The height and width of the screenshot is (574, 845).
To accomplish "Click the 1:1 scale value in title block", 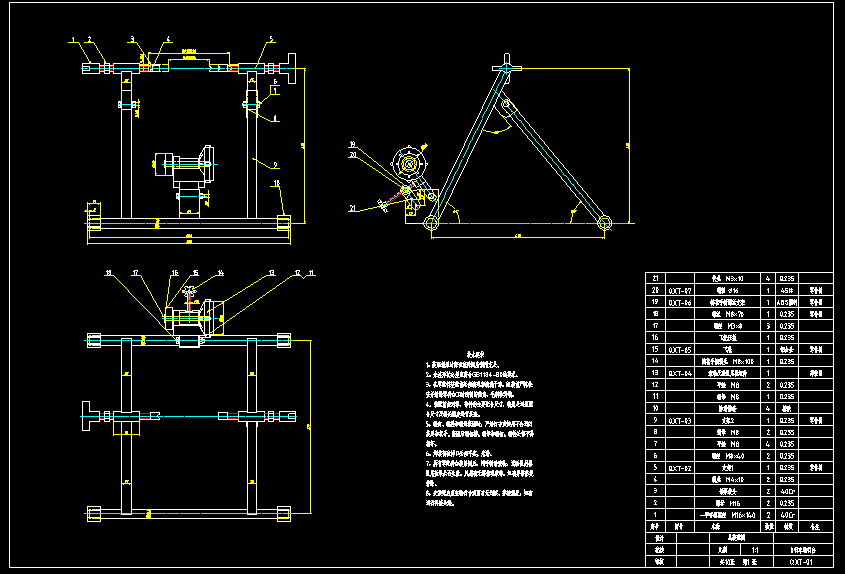I will click(x=756, y=550).
